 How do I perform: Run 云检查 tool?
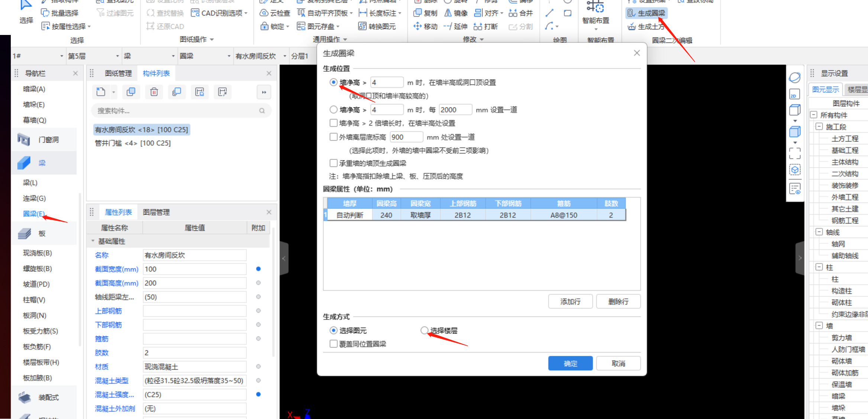(275, 13)
